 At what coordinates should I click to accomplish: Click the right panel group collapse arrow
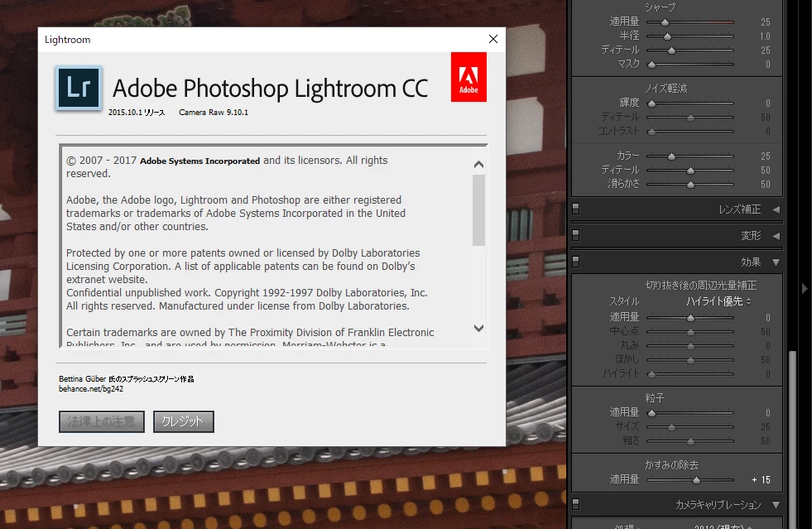pos(805,288)
